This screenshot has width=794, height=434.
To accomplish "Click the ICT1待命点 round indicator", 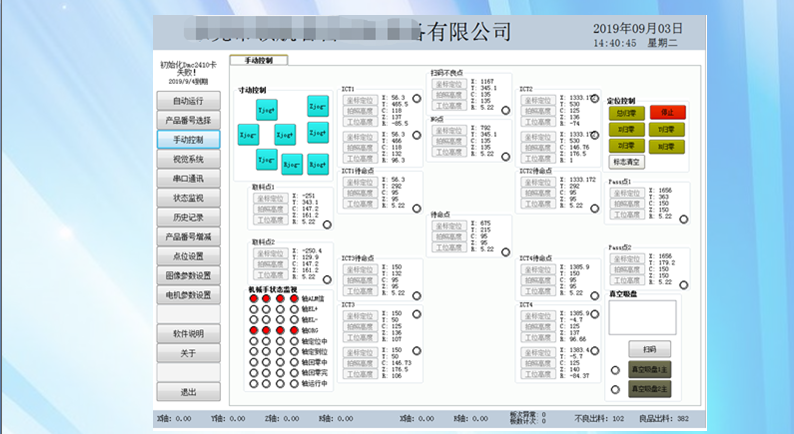I will 416,208.
